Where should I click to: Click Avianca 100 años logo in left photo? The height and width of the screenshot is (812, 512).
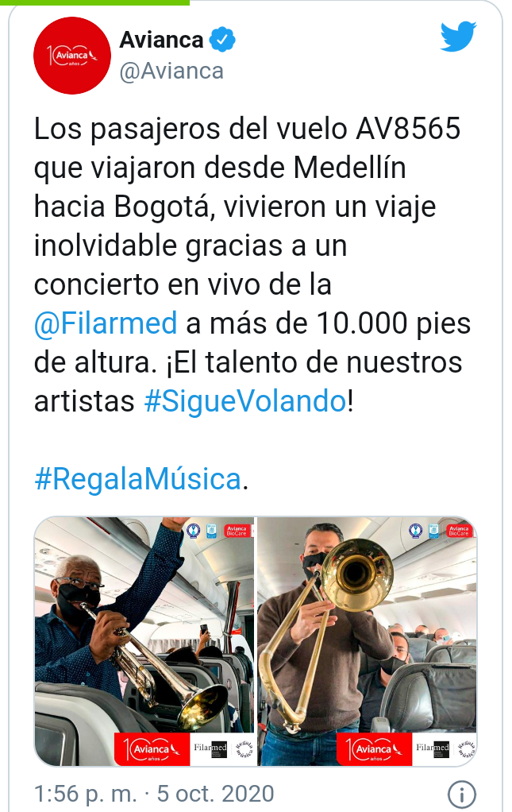[x=152, y=748]
